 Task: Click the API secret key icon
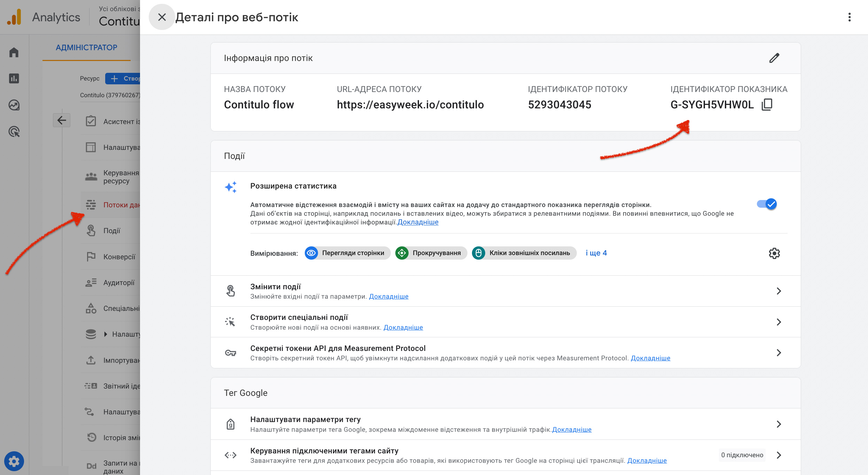pyautogui.click(x=230, y=353)
